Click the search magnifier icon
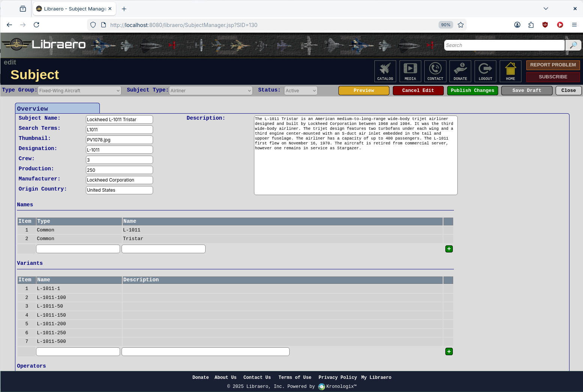Image resolution: width=583 pixels, height=392 pixels. 573,45
